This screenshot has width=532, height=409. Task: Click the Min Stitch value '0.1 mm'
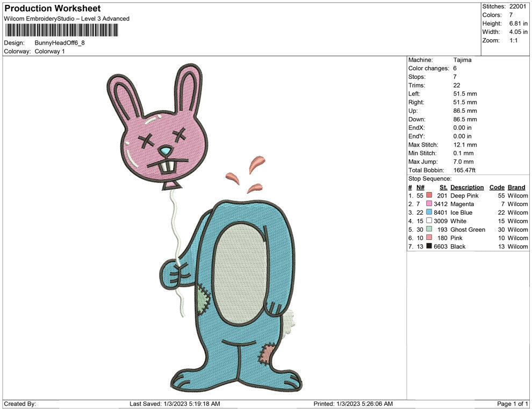(463, 153)
